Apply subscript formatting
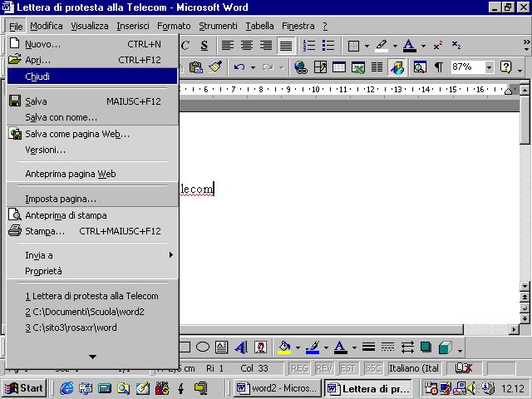The width and height of the screenshot is (532, 399). click(x=456, y=46)
